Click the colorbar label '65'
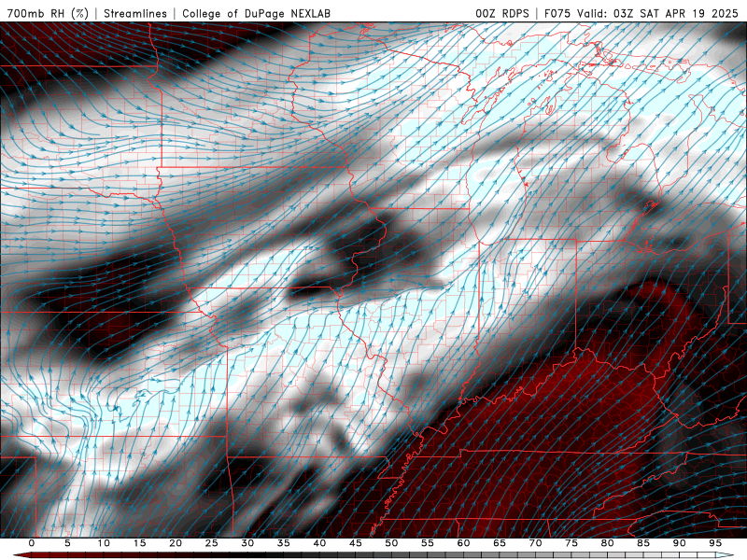747x560 pixels. click(x=500, y=543)
